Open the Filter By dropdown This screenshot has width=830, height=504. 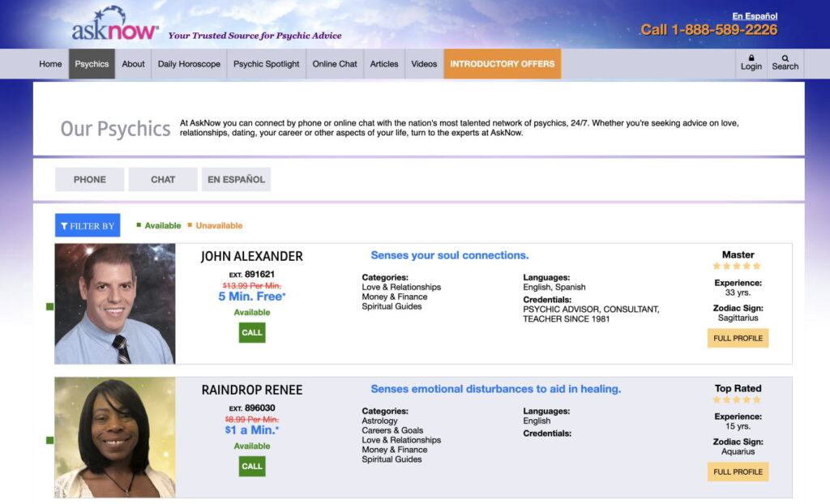[x=88, y=225]
